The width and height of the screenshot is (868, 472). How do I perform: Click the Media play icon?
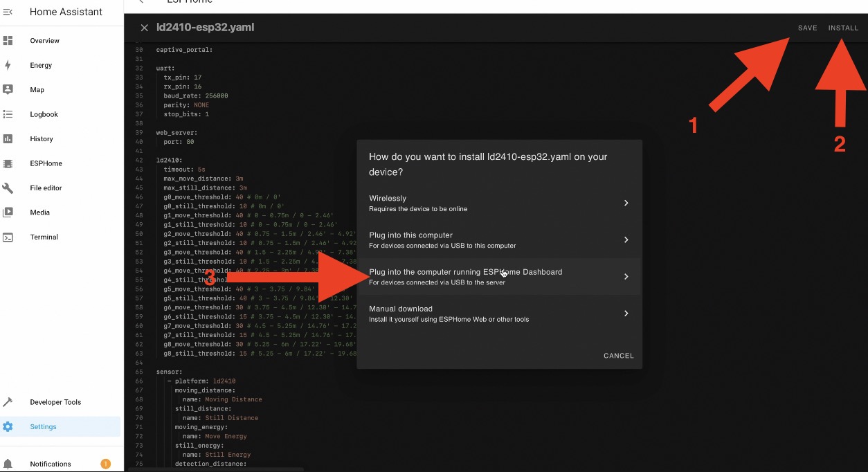click(8, 212)
